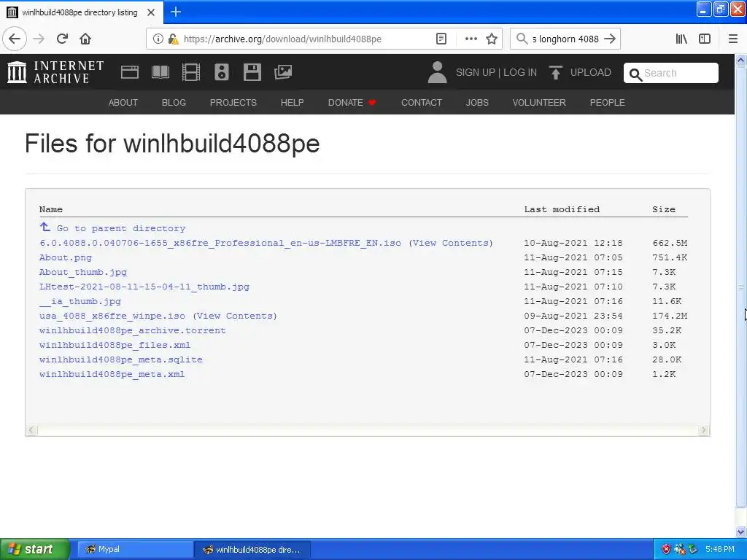Open the About.png file link
Image resolution: width=747 pixels, height=560 pixels.
[x=65, y=257]
